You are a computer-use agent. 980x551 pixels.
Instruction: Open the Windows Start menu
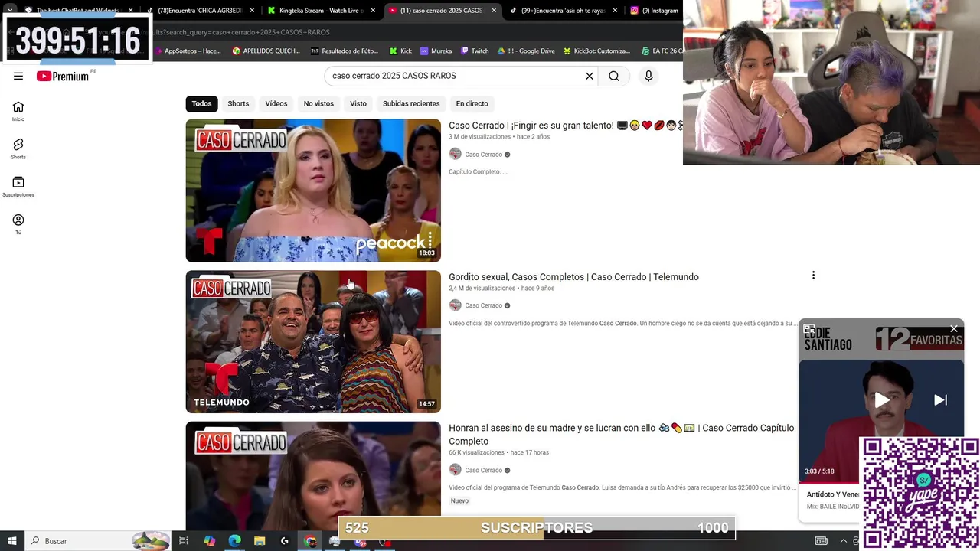[11, 541]
